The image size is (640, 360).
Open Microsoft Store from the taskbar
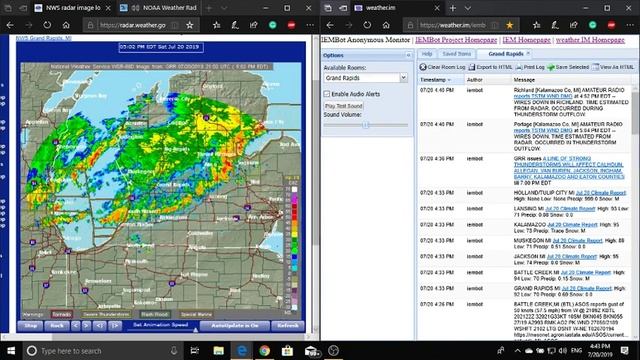[x=287, y=351]
